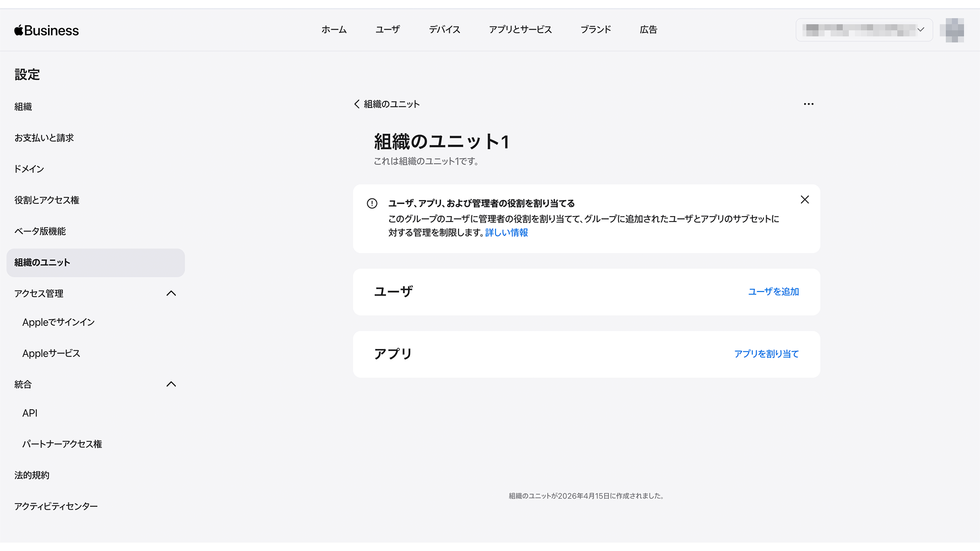Click the アプリを割り当て link

766,354
